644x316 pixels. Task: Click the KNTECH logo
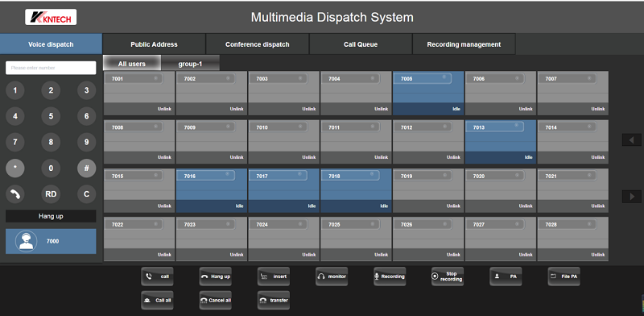pyautogui.click(x=51, y=17)
